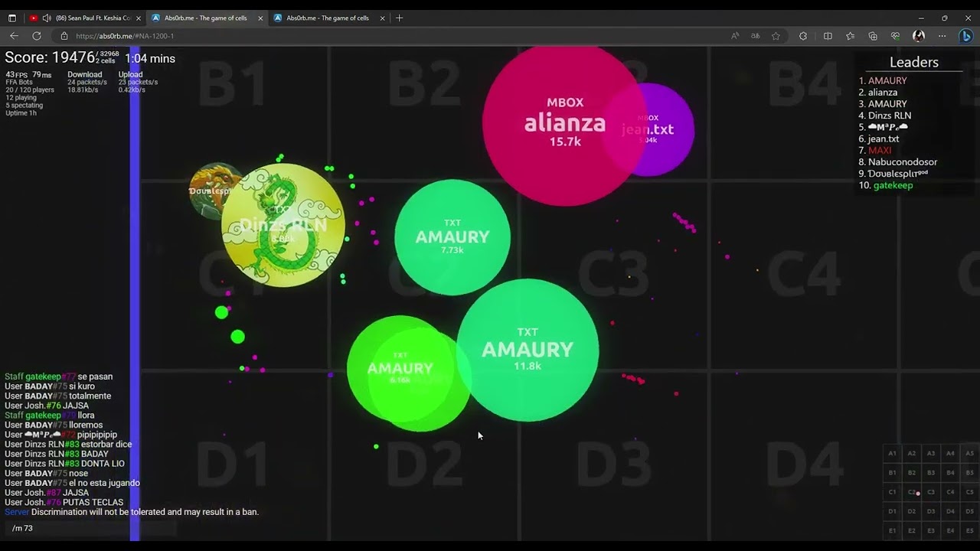
Task: Click chat message 'DONTA LIO'
Action: pyautogui.click(x=103, y=464)
